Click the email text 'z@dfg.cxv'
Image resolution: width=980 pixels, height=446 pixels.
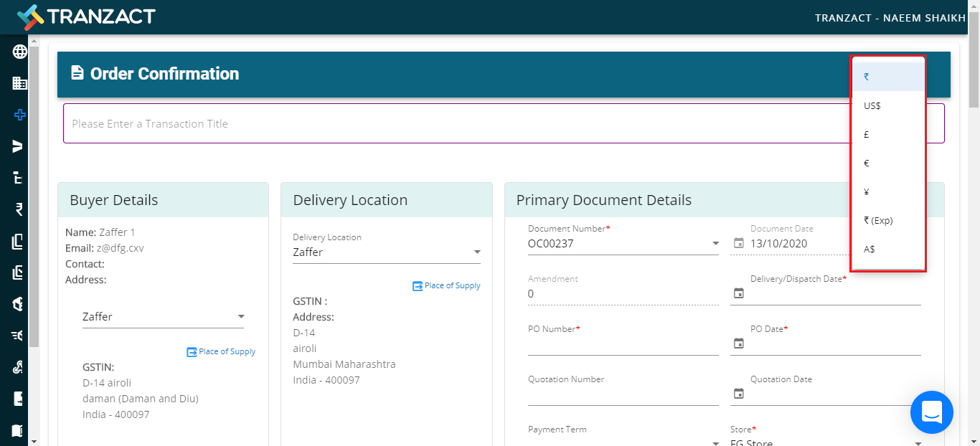pyautogui.click(x=121, y=248)
